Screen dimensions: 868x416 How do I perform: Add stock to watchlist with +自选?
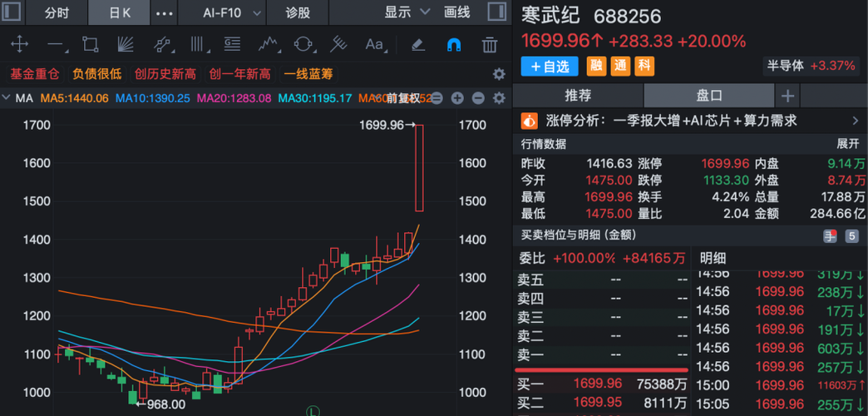[x=550, y=67]
